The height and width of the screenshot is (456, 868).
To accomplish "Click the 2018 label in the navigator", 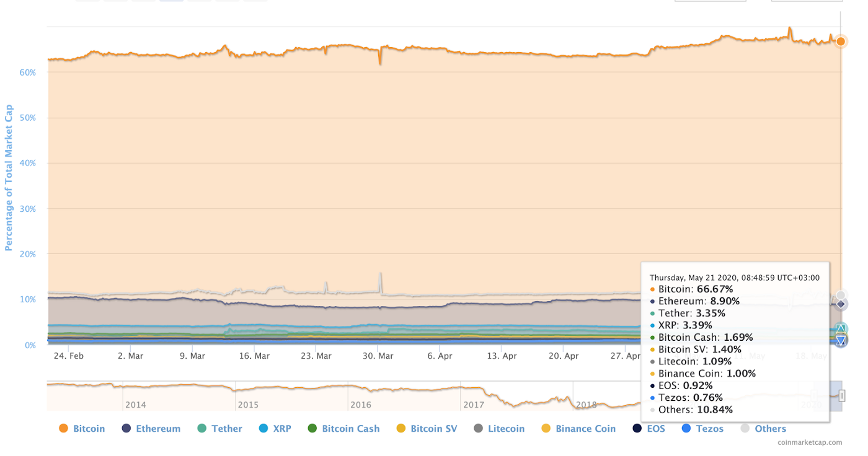I will 587,405.
